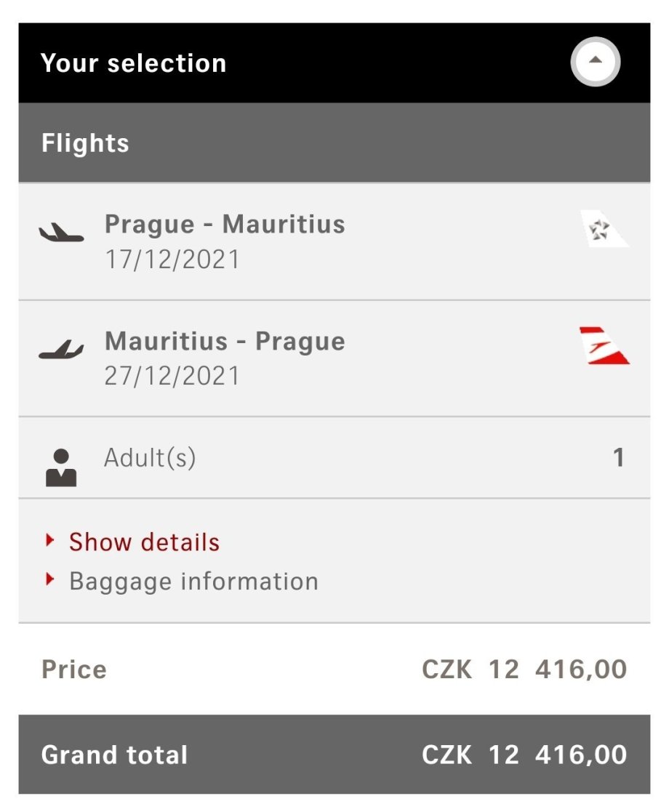Viewport: 669px width, 812px height.
Task: Click the Austrian Airlines red tail logo
Action: (603, 345)
